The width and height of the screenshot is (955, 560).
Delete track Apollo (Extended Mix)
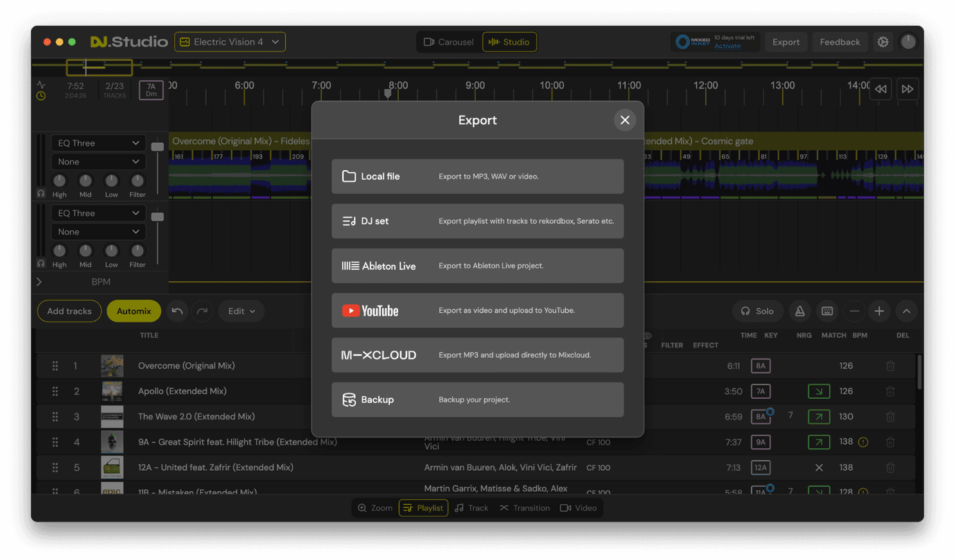890,391
